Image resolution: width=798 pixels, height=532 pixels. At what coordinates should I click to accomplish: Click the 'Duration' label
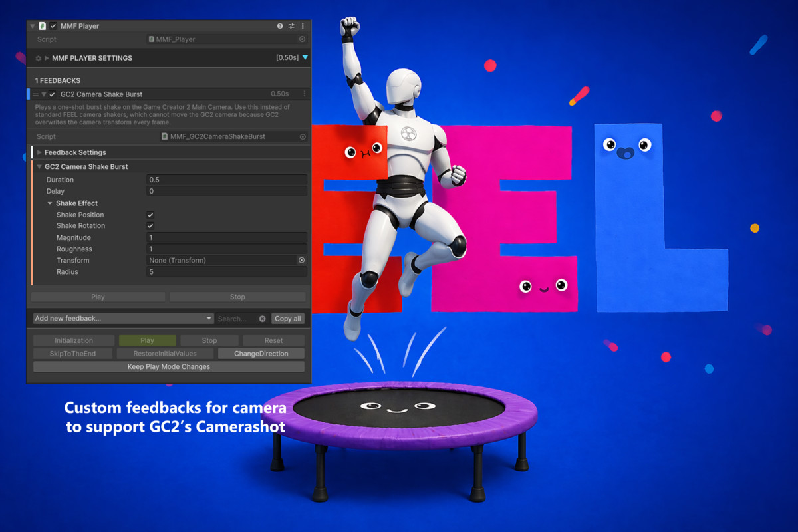point(60,180)
